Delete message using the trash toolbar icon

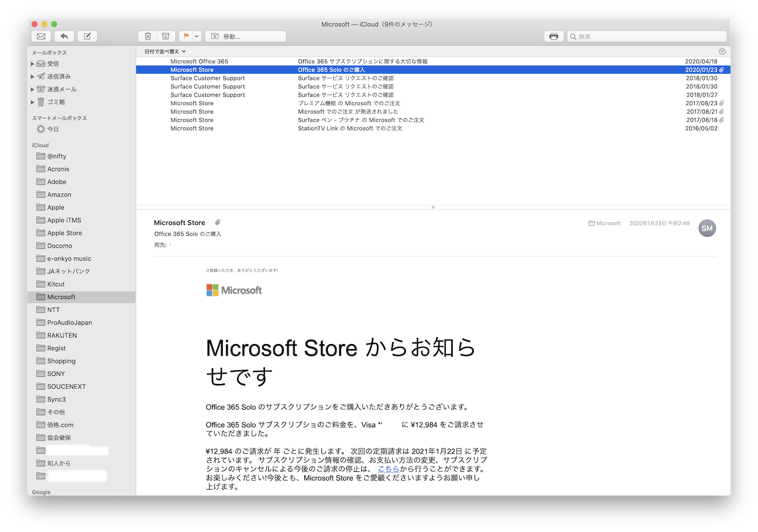click(x=148, y=36)
